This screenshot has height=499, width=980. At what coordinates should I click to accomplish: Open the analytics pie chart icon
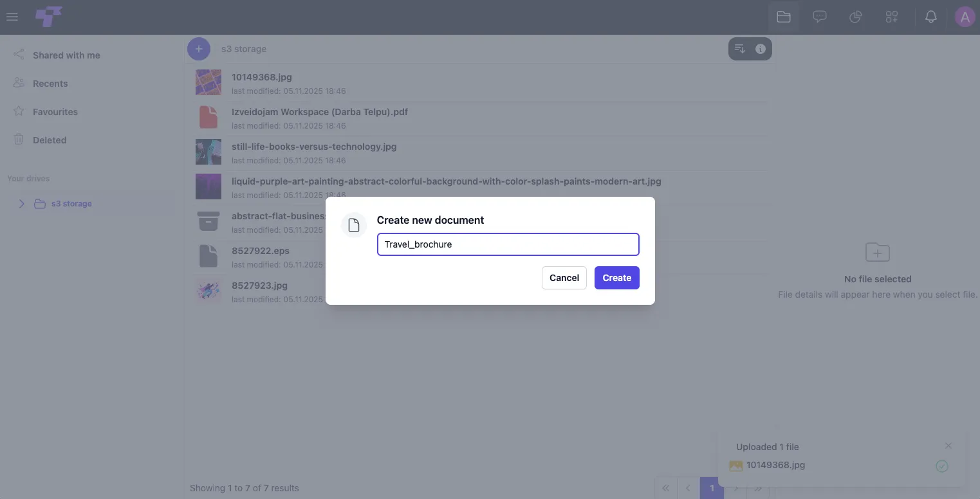pyautogui.click(x=855, y=17)
